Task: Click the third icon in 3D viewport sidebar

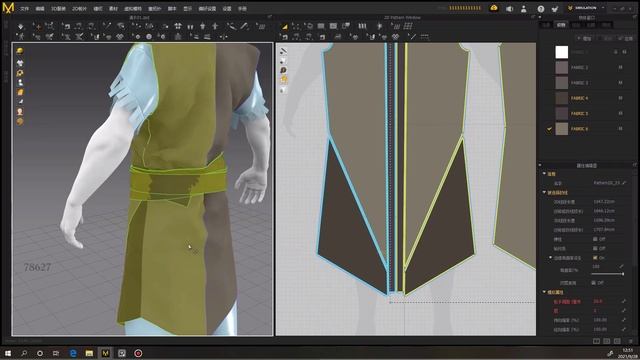Action: point(20,73)
